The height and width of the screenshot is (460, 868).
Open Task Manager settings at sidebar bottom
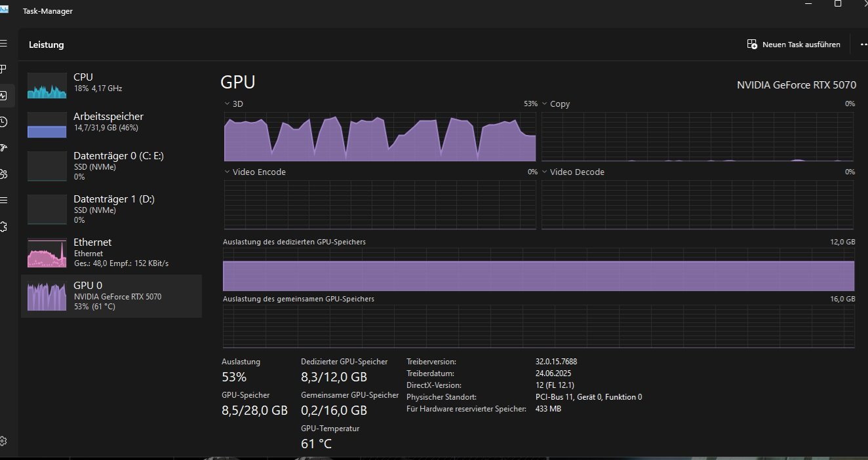(x=3, y=441)
